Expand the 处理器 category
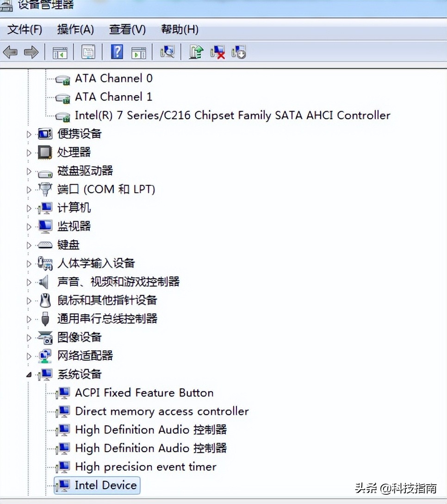The image size is (447, 504). [x=29, y=152]
